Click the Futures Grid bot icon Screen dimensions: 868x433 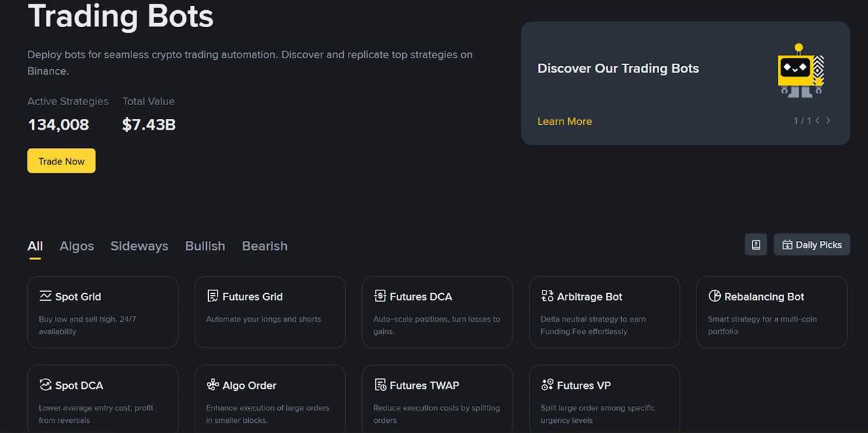tap(212, 296)
